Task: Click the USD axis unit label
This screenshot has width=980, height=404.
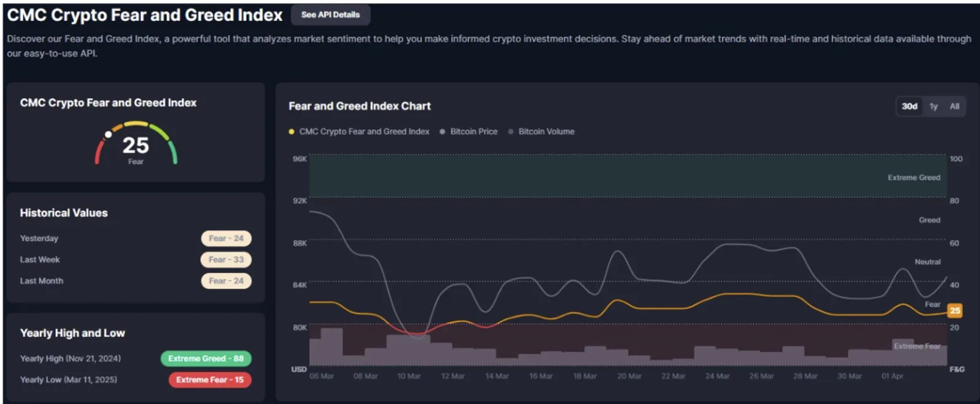Action: pos(299,370)
